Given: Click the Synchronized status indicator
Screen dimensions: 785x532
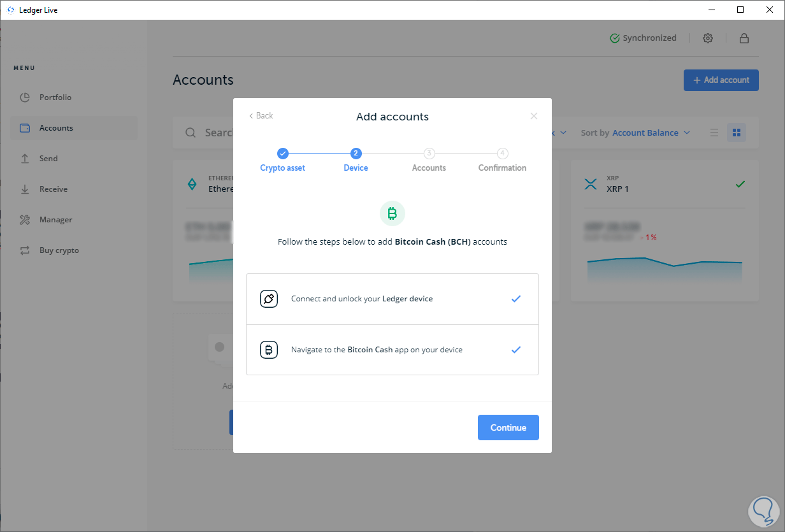Looking at the screenshot, I should (x=643, y=38).
